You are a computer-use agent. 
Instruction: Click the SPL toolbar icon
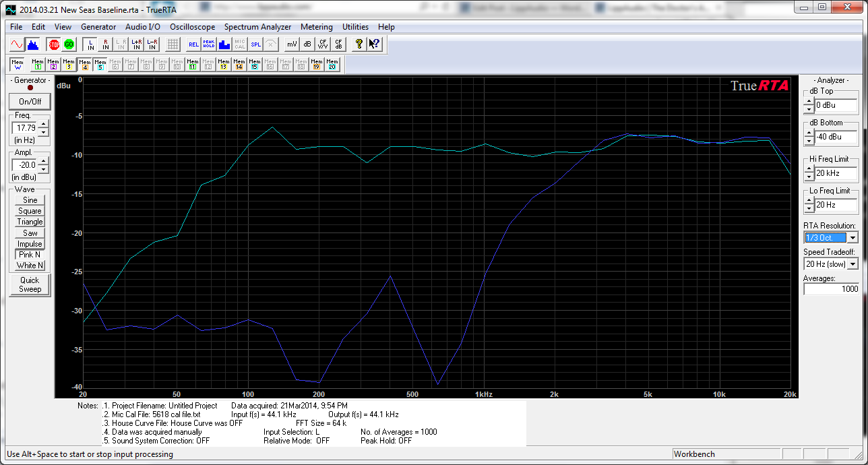255,44
